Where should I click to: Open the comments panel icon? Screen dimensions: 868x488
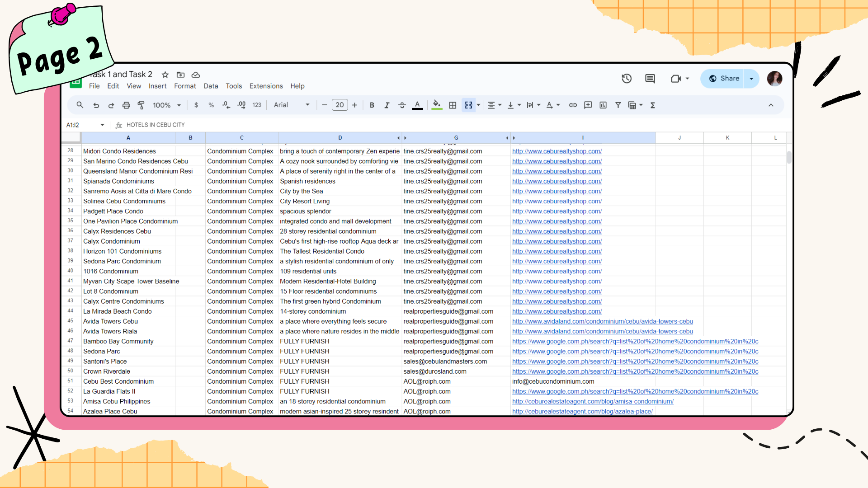pyautogui.click(x=650, y=79)
